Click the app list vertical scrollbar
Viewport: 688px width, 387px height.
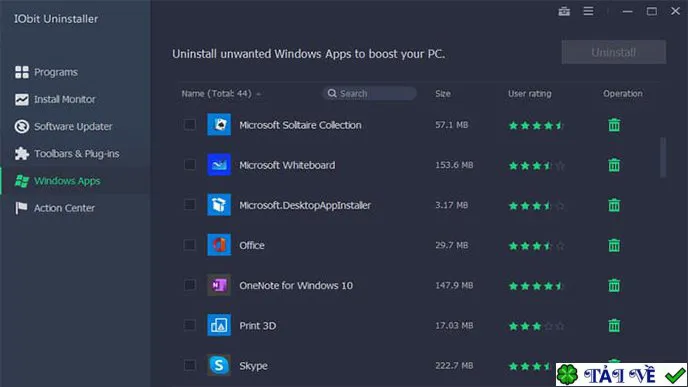tap(663, 157)
